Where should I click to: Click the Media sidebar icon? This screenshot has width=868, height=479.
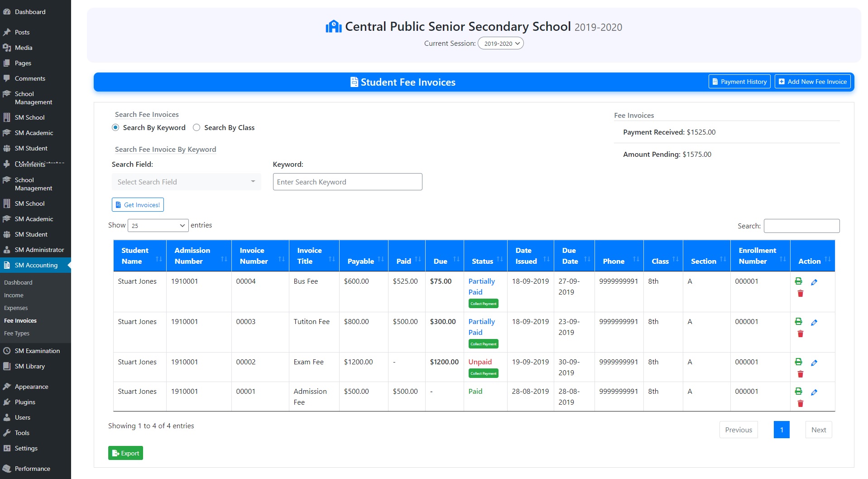7,48
